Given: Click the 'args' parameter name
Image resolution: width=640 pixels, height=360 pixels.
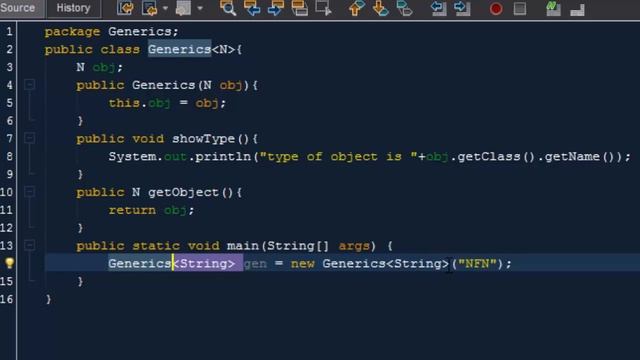Looking at the screenshot, I should [354, 246].
